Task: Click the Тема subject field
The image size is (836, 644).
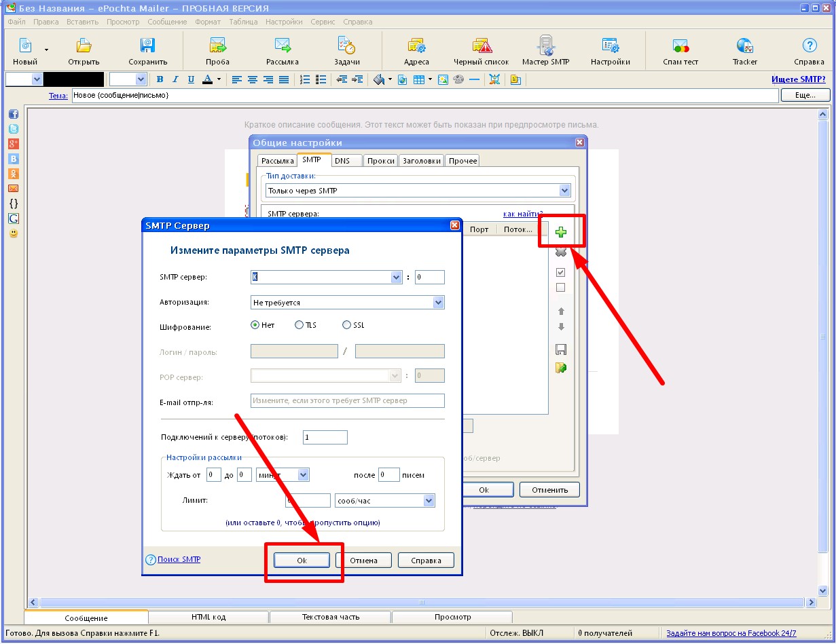Action: coord(424,96)
